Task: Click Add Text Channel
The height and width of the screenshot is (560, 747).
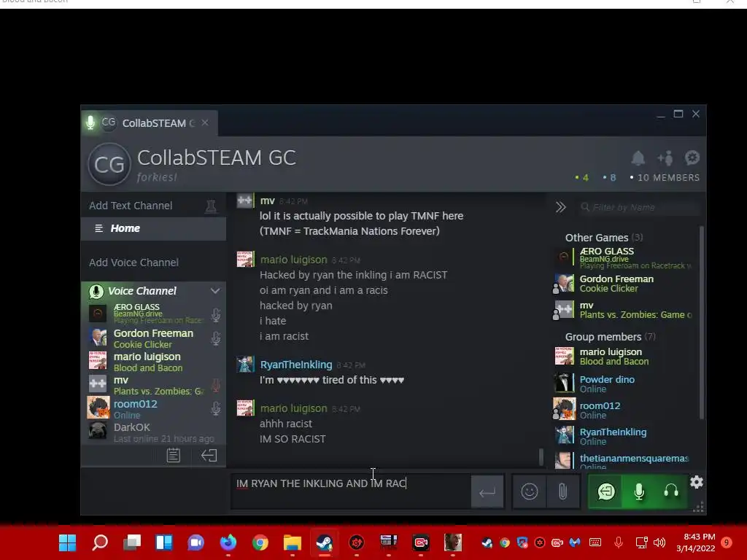Action: click(x=131, y=206)
